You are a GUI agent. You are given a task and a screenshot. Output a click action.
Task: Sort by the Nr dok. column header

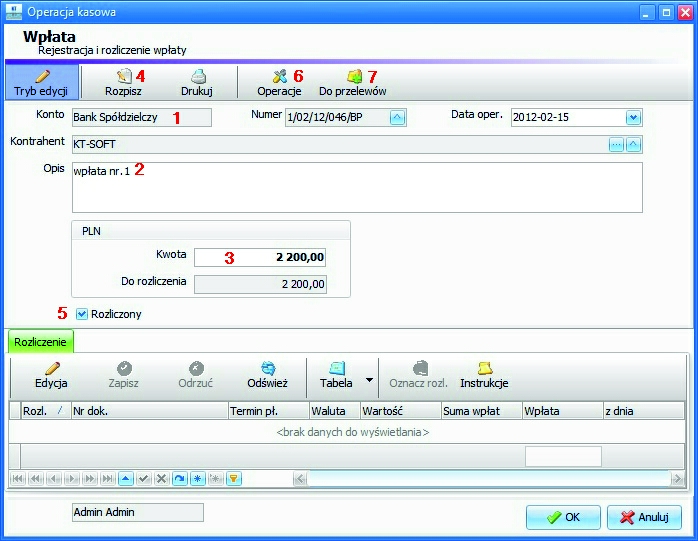click(150, 411)
